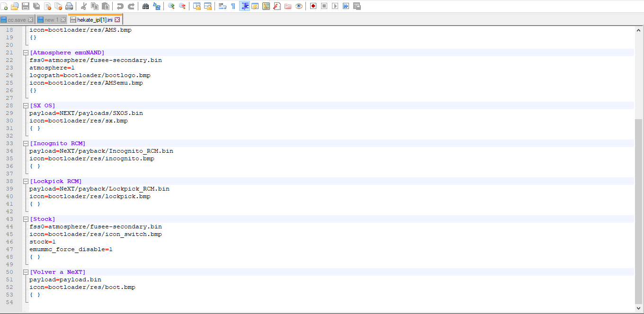Image resolution: width=644 pixels, height=314 pixels.
Task: Toggle file monitoring eye icon
Action: [299, 6]
